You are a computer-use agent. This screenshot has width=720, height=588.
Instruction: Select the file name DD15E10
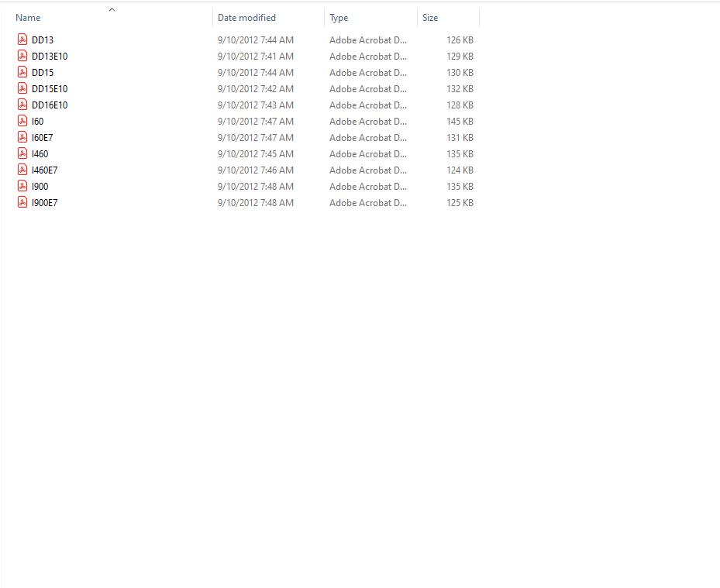[x=50, y=89]
